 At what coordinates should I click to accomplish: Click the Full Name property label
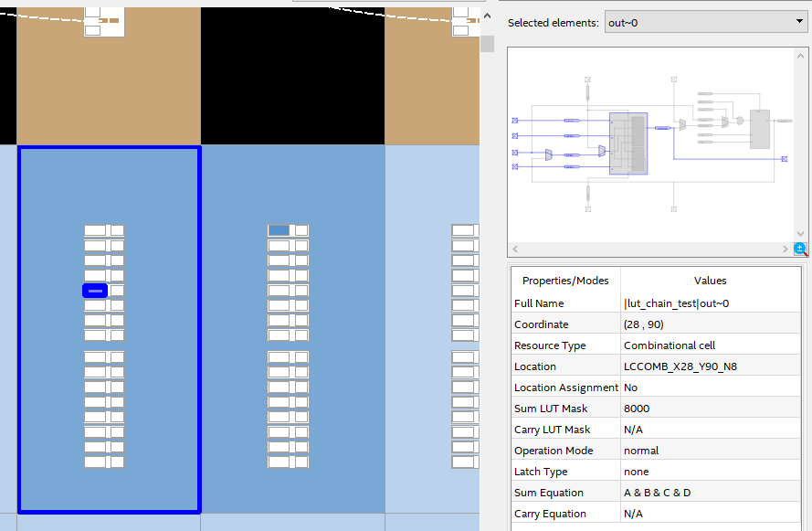pyautogui.click(x=539, y=303)
